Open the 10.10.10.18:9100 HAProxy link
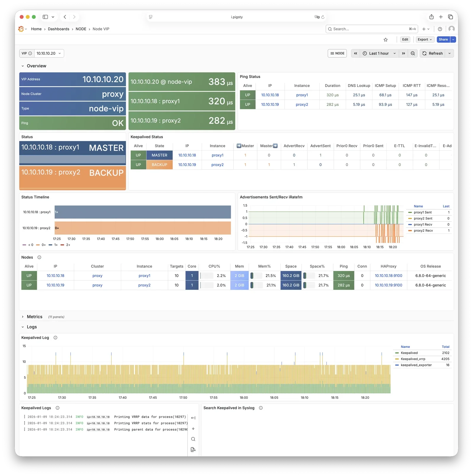The width and height of the screenshot is (473, 476). (388, 276)
